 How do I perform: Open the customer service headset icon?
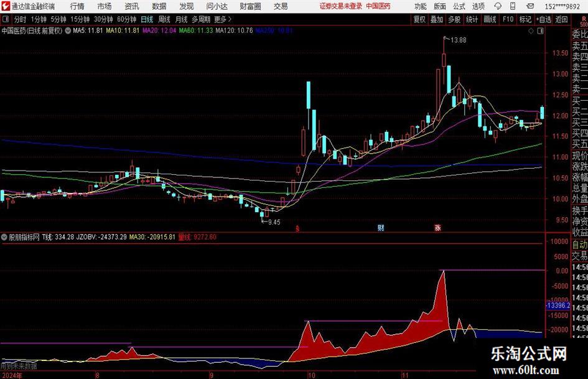click(498, 6)
